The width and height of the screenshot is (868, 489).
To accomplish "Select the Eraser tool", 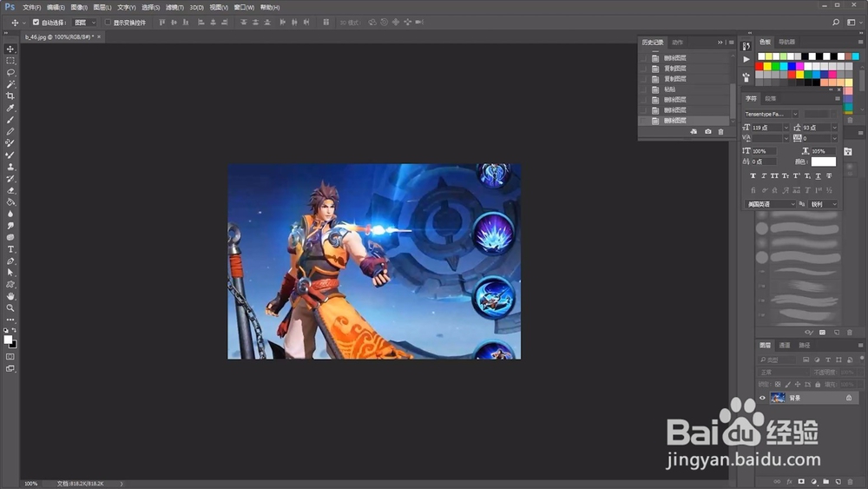I will point(10,190).
